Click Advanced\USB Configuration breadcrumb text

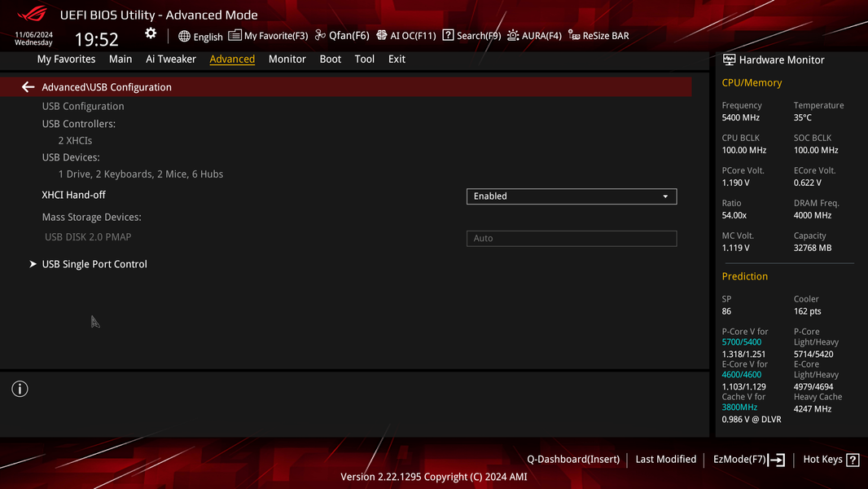point(107,87)
